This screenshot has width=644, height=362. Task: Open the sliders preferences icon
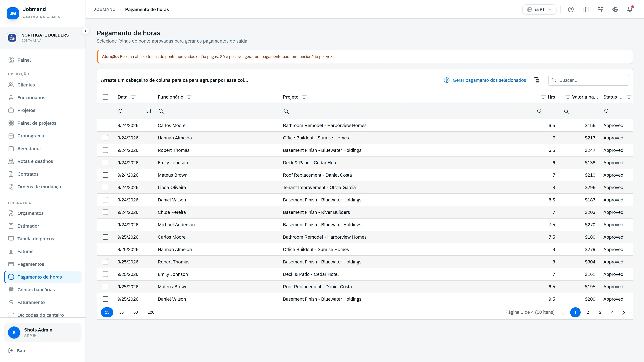[600, 10]
